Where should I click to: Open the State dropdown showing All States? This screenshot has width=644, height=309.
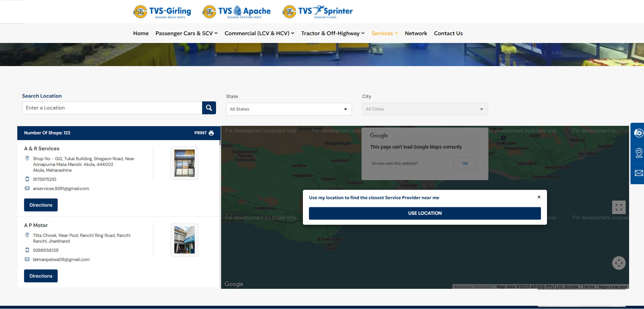(289, 109)
